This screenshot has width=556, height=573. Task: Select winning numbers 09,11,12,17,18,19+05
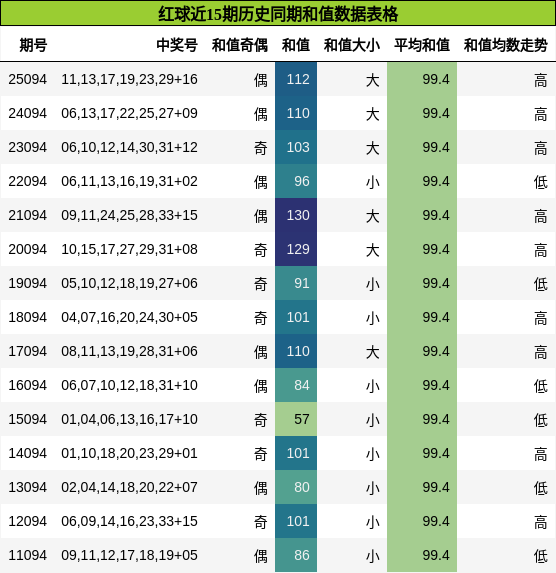pyautogui.click(x=129, y=555)
